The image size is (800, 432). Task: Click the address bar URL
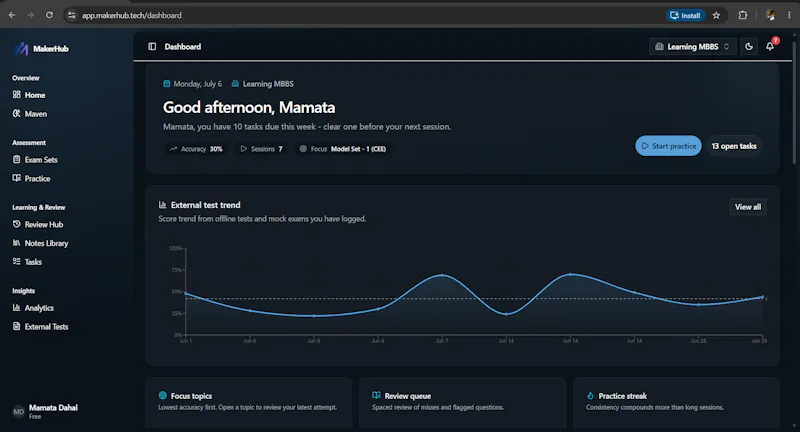[x=132, y=15]
